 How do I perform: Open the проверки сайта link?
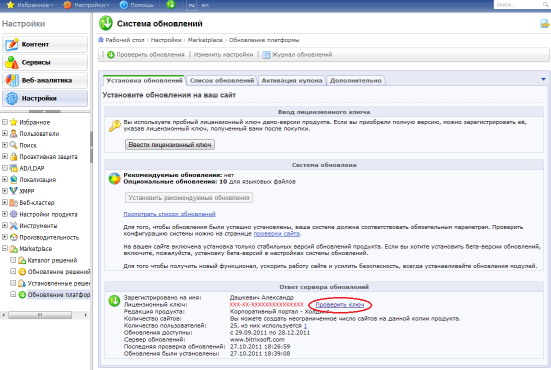tap(277, 233)
